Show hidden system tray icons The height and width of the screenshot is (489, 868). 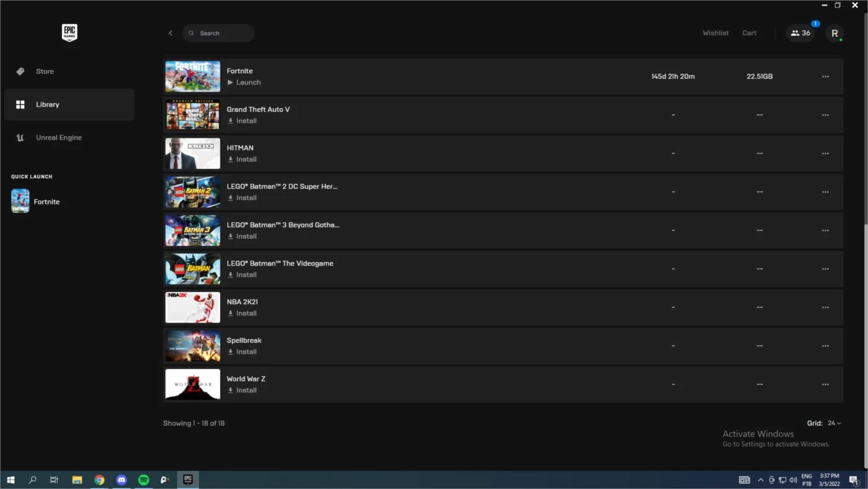(x=761, y=480)
